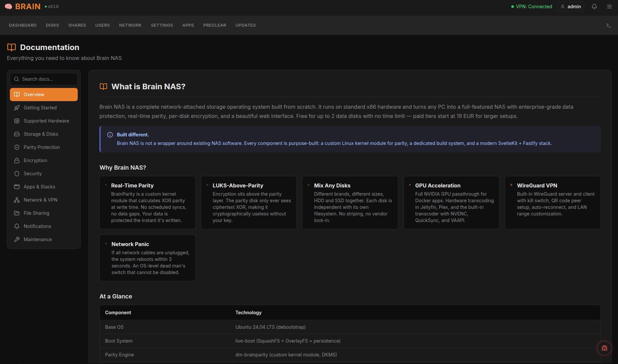Select Getting Started rocket icon
The width and height of the screenshot is (618, 364).
point(17,108)
